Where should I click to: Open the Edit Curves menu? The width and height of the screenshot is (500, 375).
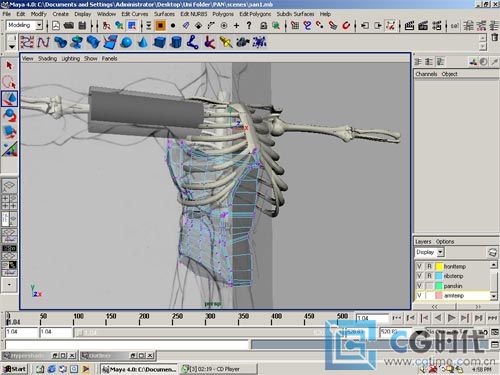coord(135,14)
